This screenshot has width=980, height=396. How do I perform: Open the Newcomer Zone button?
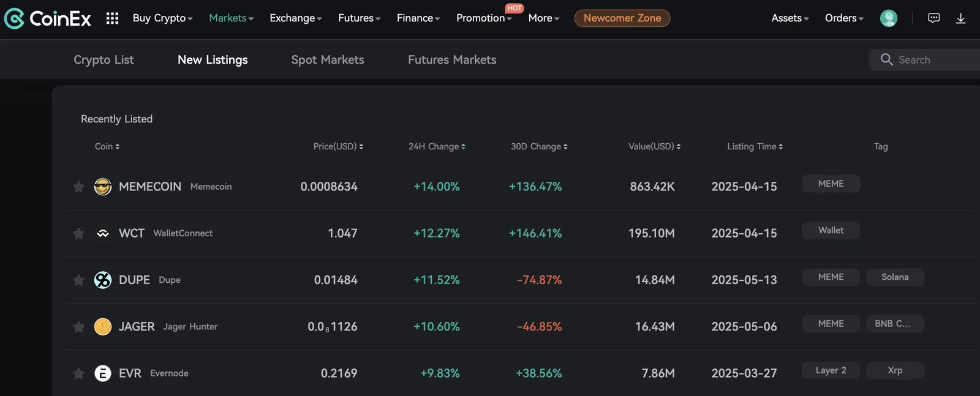(622, 18)
